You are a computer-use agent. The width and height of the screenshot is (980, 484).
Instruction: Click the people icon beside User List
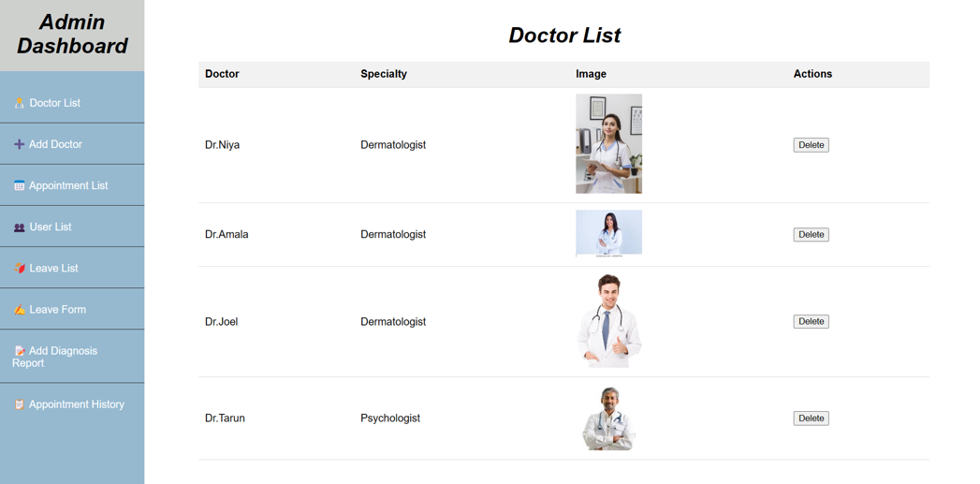tap(20, 227)
